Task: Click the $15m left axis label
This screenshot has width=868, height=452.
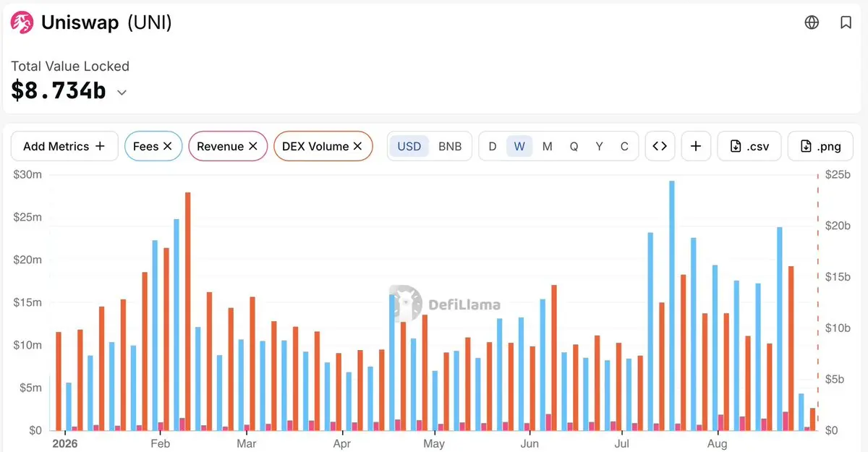Action: 27,302
